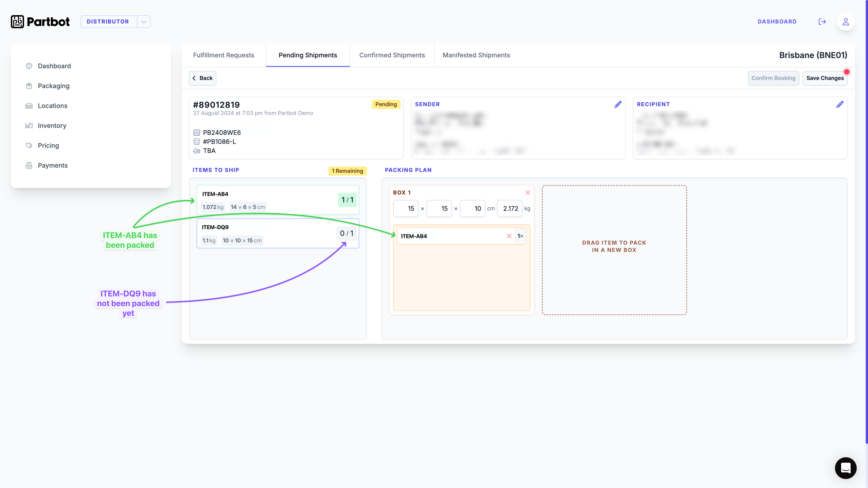Open the user profile icon
868x488 pixels.
(x=845, y=21)
